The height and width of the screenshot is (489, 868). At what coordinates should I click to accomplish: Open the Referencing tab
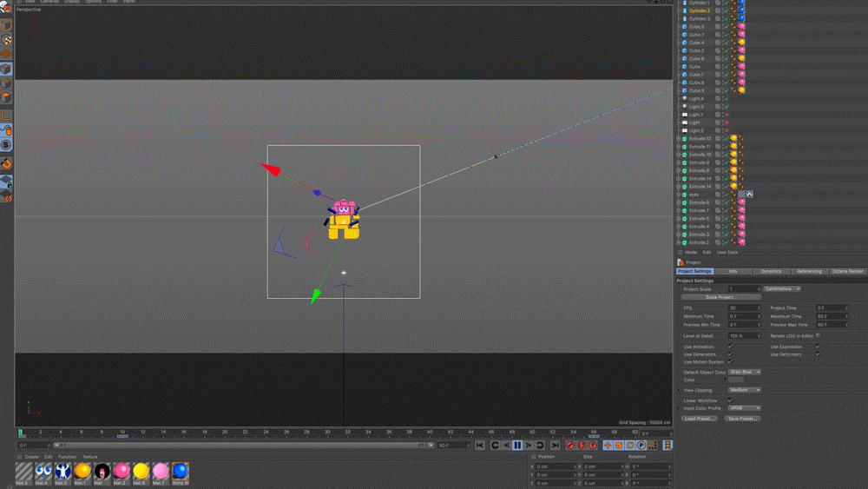click(x=809, y=271)
